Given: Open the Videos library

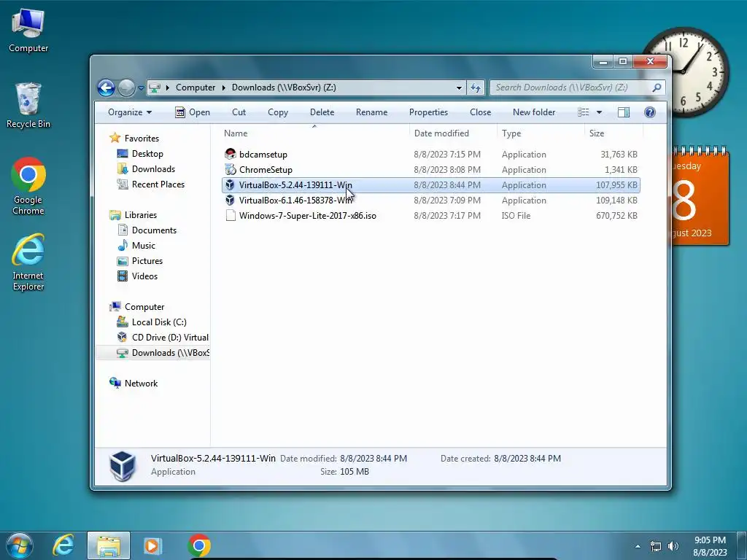Looking at the screenshot, I should tap(144, 276).
